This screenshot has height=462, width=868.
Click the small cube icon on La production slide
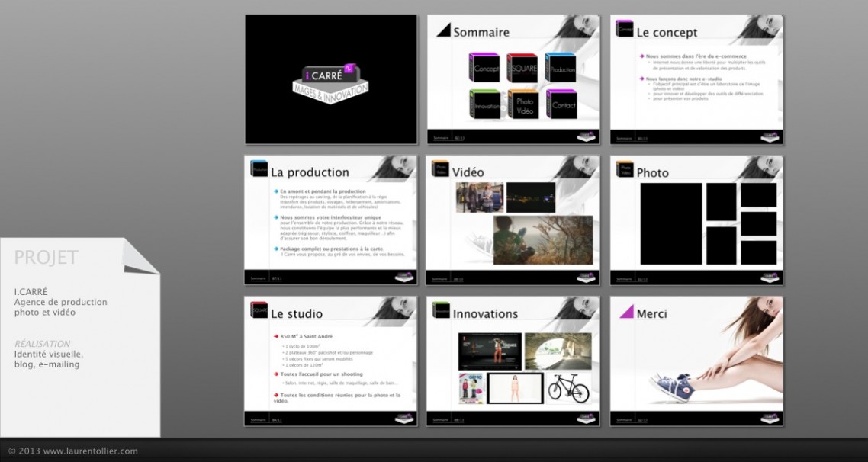[258, 168]
